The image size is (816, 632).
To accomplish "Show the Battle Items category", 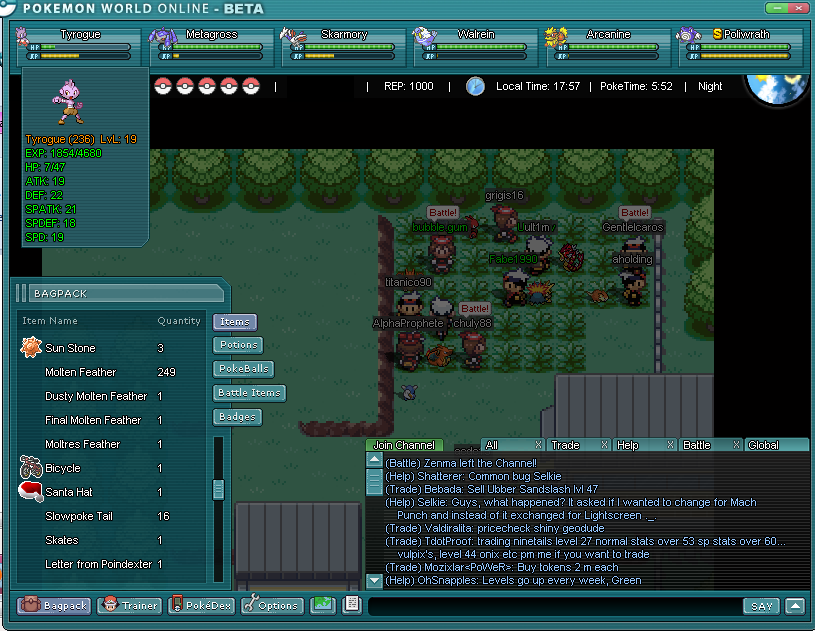I will [249, 393].
